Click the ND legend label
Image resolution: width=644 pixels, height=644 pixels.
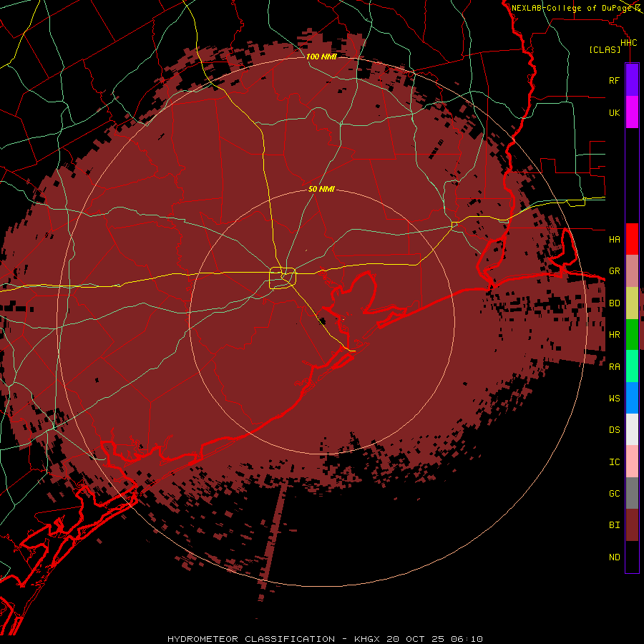[614, 557]
